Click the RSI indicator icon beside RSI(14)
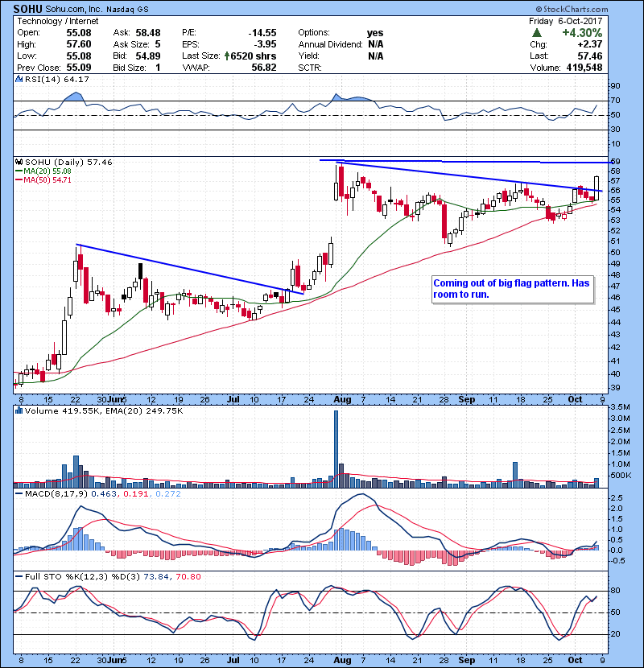This screenshot has height=668, width=644. tap(19, 79)
